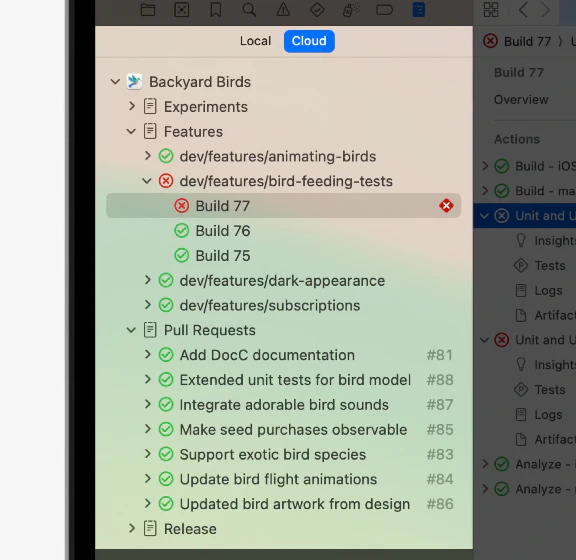Open the Test navigator diamond icon
This screenshot has width=576, height=560.
[317, 10]
